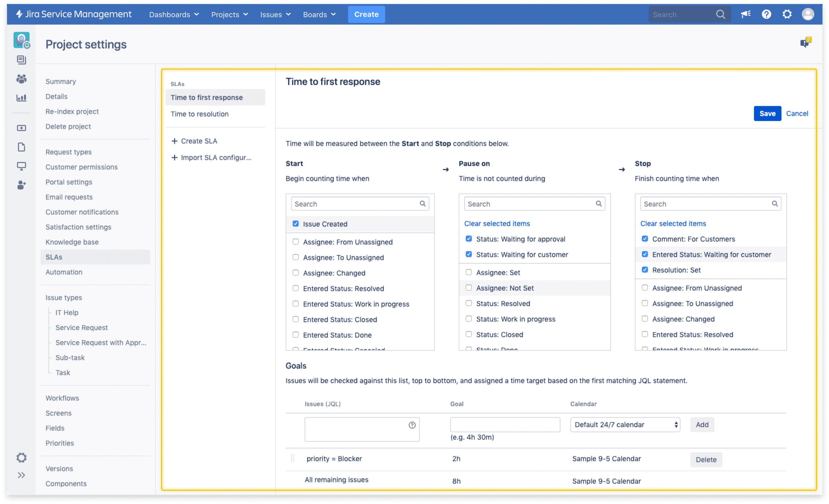Viewport: 829px width, 504px height.
Task: Open the Default 24/7 calendar dropdown
Action: click(x=624, y=424)
